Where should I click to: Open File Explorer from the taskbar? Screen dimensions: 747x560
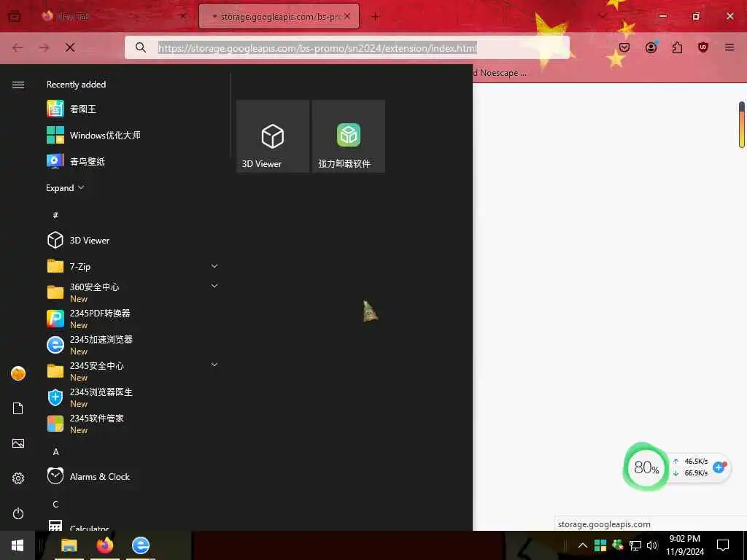[x=69, y=545]
